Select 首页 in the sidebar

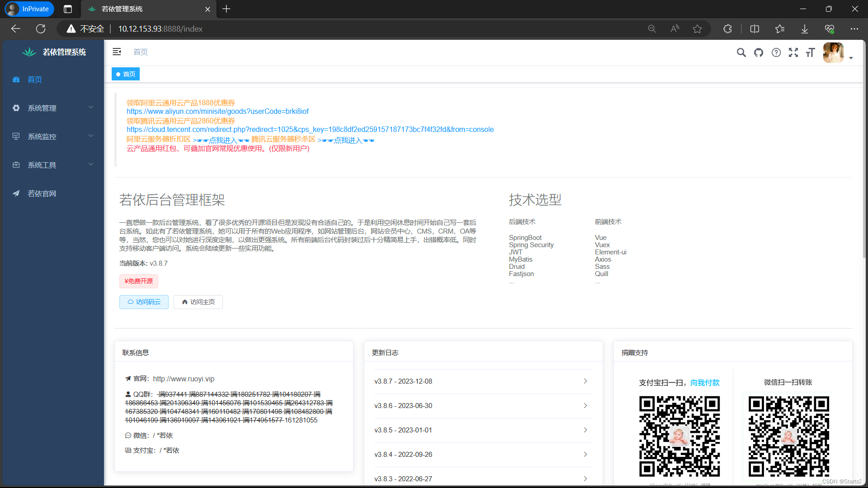(x=53, y=80)
